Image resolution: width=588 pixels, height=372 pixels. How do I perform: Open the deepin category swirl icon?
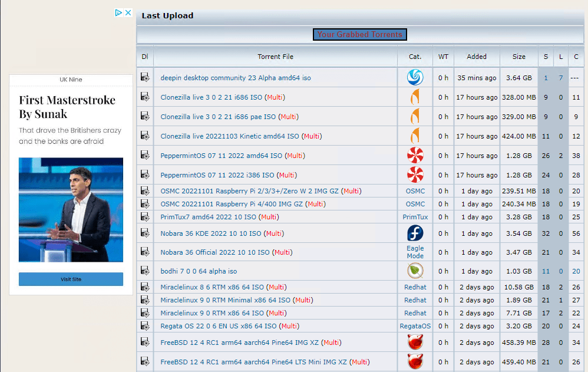[x=415, y=77]
